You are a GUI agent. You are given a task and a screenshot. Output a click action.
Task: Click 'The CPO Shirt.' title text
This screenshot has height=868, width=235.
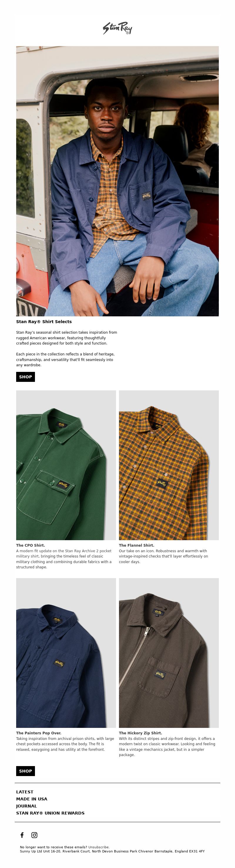click(x=30, y=545)
